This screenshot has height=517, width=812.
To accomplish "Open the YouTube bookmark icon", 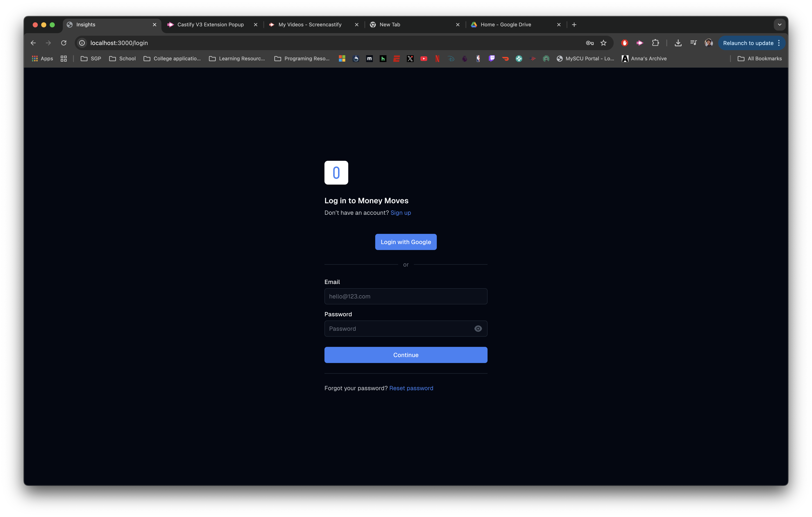I will [x=424, y=59].
